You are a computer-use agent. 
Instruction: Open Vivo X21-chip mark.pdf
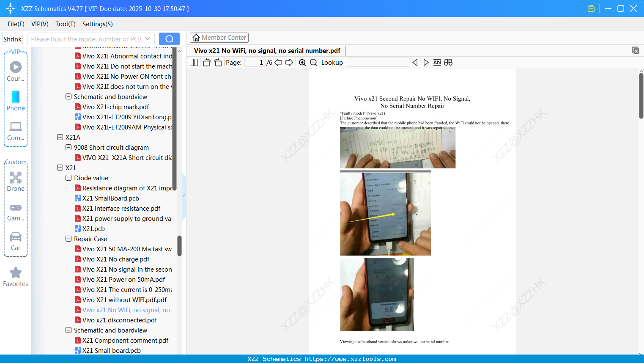(x=115, y=107)
